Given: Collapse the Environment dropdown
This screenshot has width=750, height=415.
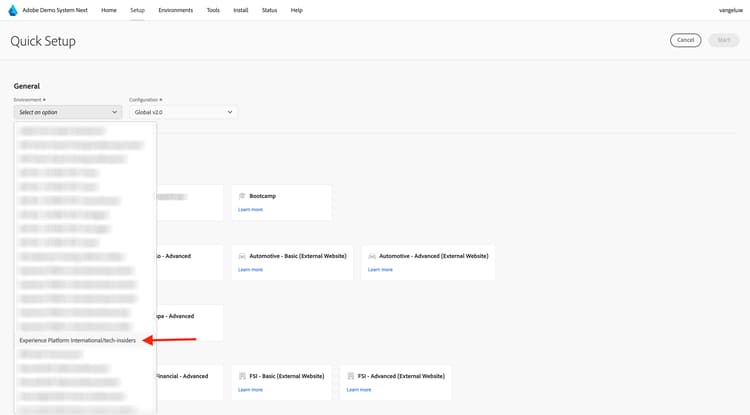Looking at the screenshot, I should click(68, 112).
